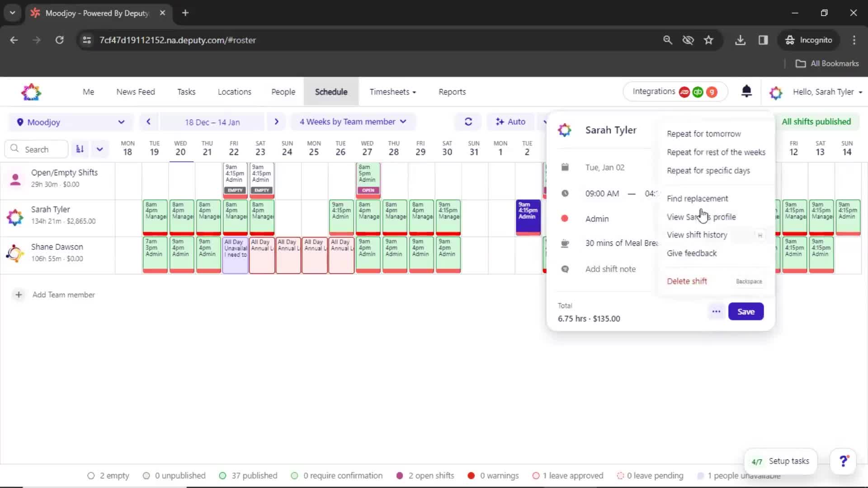Go to the previous date range arrow
Image resolution: width=868 pixels, height=488 pixels.
(148, 122)
